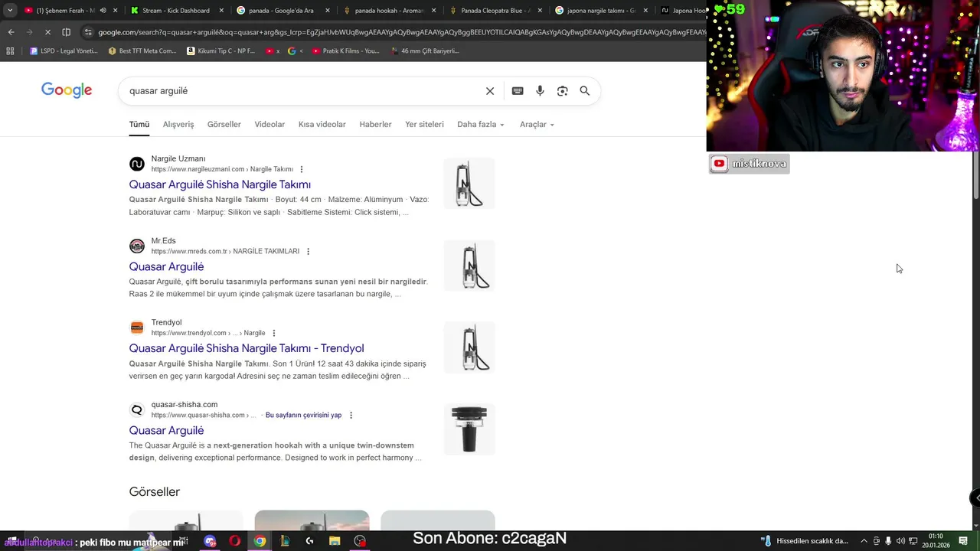Toggle the browser side panel icon
Viewport: 980px width, 551px height.
[66, 32]
